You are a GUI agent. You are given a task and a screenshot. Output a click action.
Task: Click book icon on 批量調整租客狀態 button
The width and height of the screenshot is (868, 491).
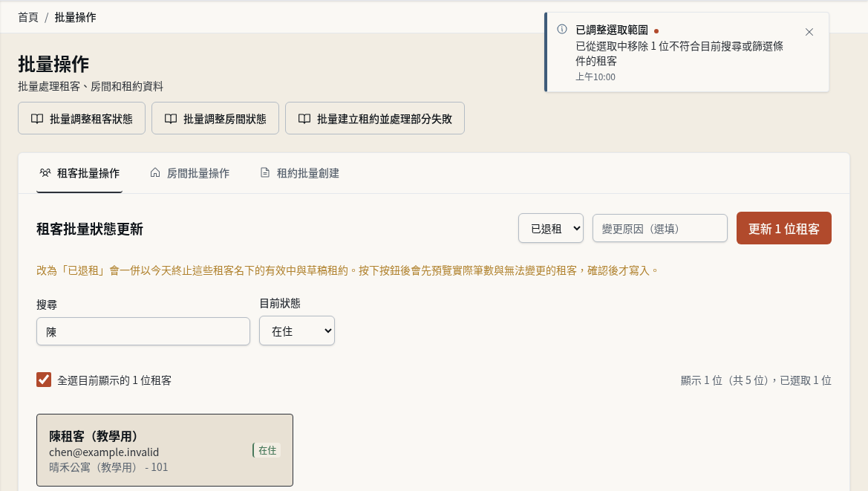[x=37, y=118]
